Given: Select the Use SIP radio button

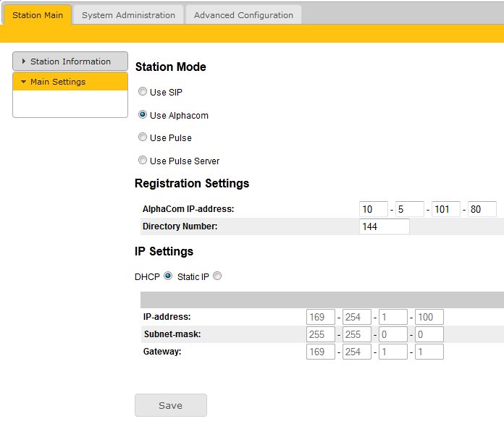Looking at the screenshot, I should coord(143,93).
